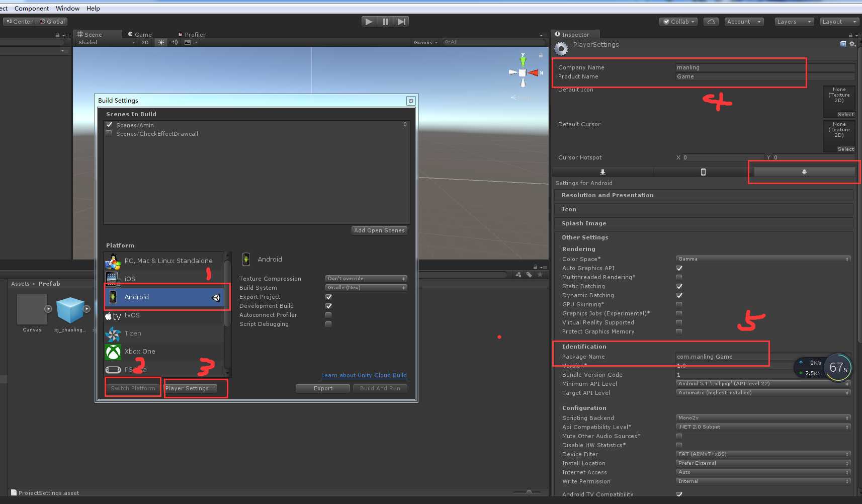862x504 pixels.
Task: Open the Component menu
Action: point(32,9)
